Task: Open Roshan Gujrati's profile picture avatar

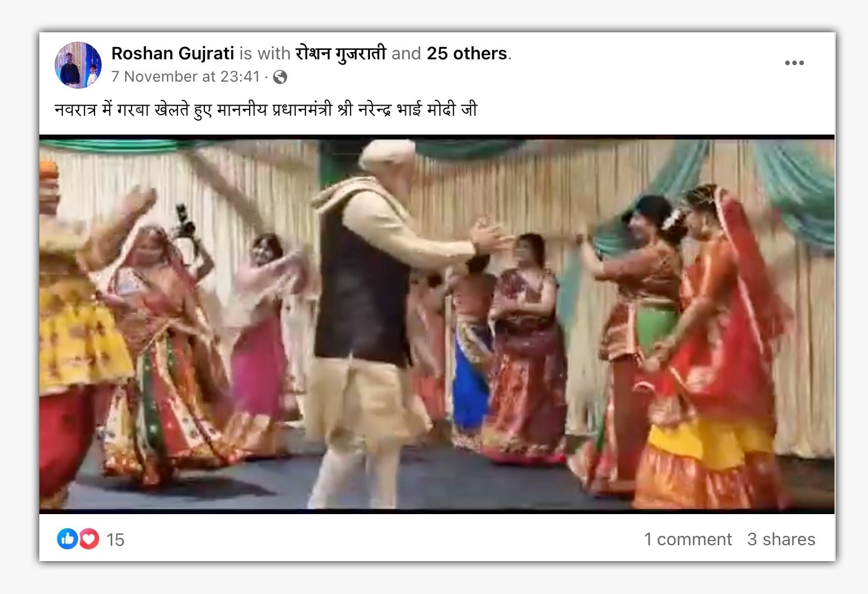Action: 78,65
